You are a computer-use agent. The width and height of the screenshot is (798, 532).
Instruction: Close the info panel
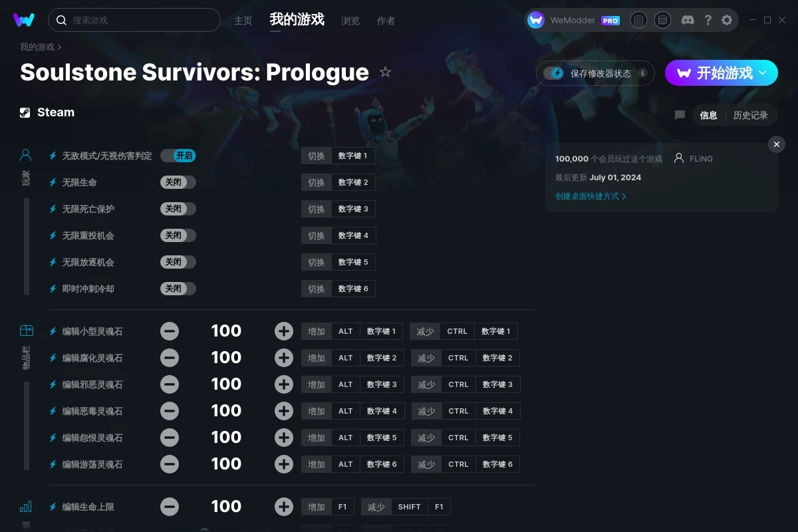(776, 144)
